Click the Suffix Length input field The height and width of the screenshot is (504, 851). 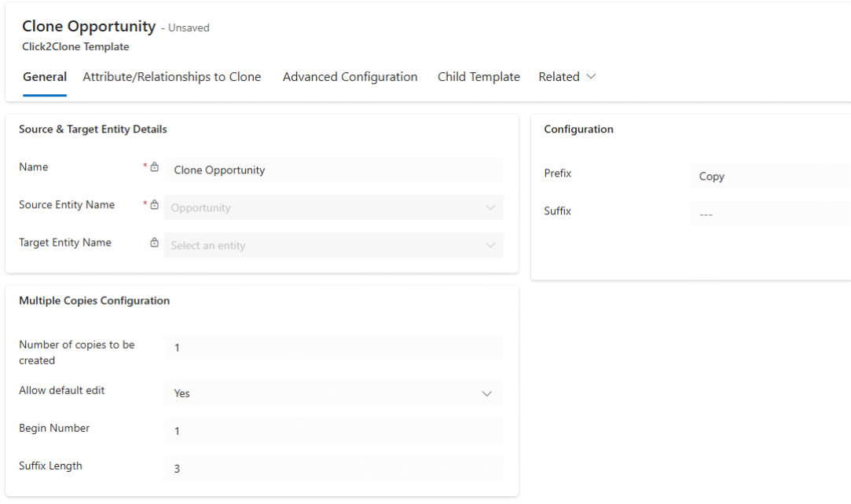pyautogui.click(x=333, y=469)
